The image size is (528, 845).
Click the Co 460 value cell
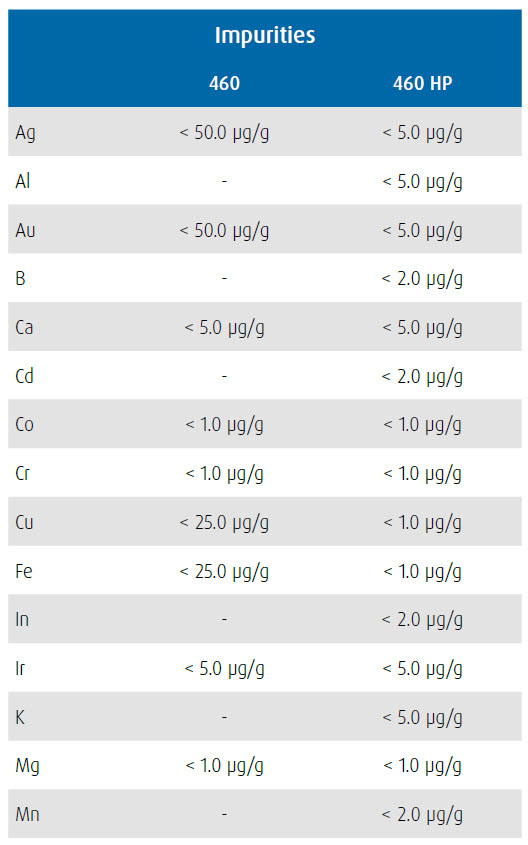coord(224,425)
